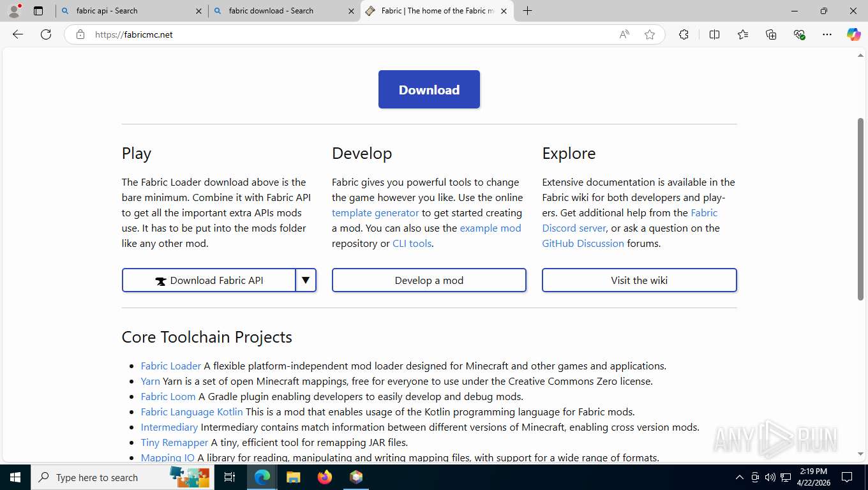Screen dimensions: 868x490
Task: Open the Favorites list icon
Action: point(743,34)
